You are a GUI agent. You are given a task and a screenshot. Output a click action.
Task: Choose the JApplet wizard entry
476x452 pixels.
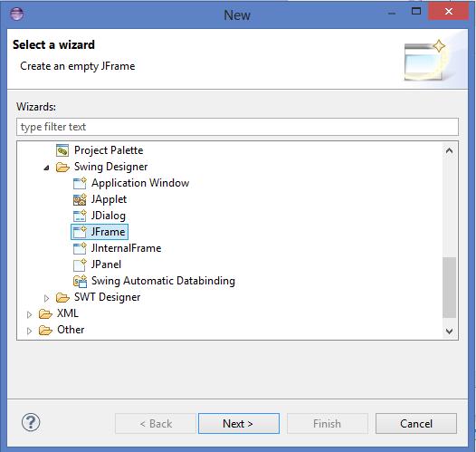click(x=109, y=199)
